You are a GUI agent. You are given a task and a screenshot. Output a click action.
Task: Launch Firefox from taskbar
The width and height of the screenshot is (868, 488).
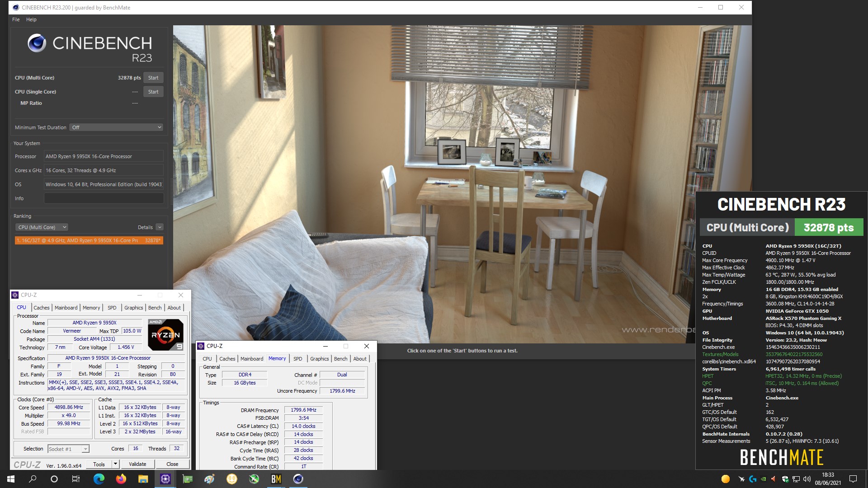121,479
